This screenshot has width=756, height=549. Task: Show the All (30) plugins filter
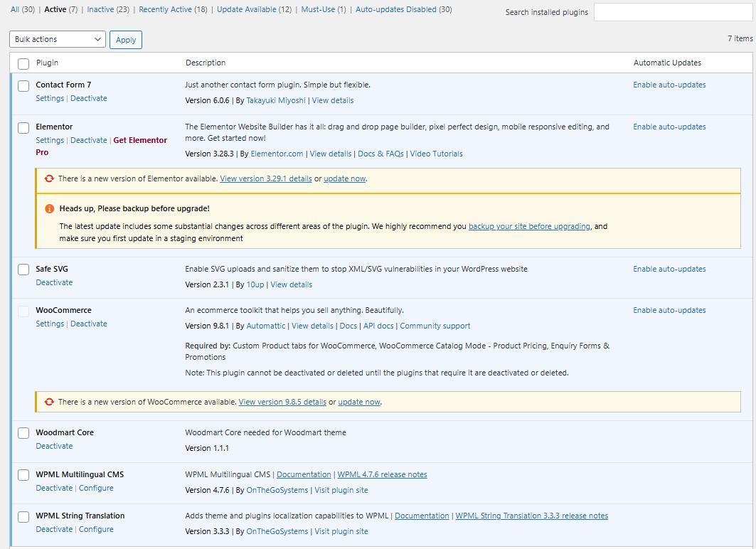[23, 9]
